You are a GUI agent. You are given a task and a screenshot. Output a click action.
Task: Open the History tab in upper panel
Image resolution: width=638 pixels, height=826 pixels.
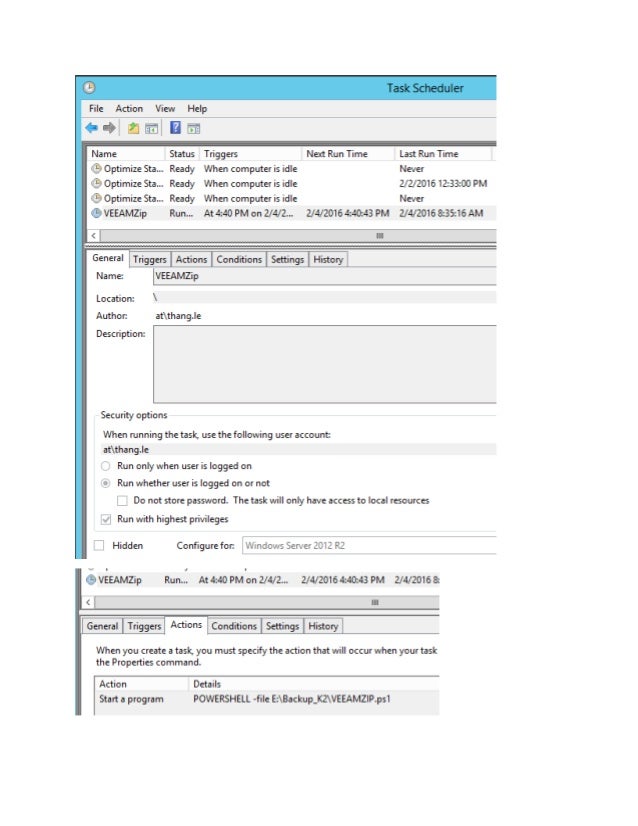coord(328,259)
